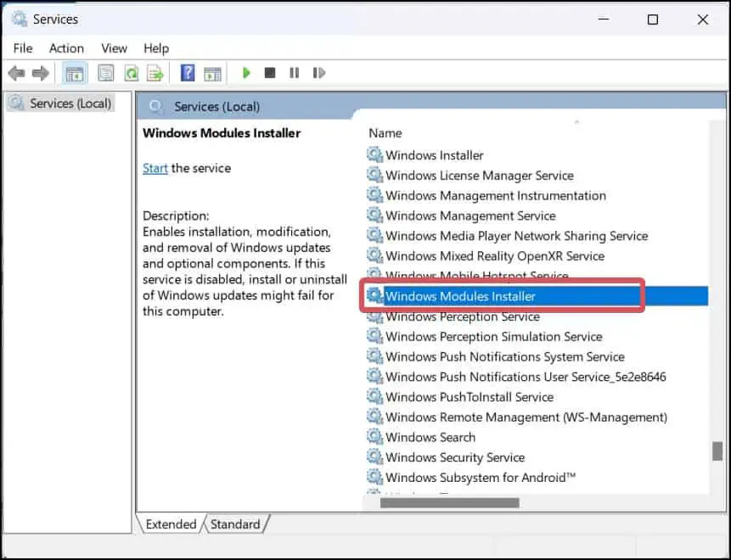The image size is (731, 560).
Task: Click gear icon beside Windows Management Instrumentation
Action: point(374,195)
